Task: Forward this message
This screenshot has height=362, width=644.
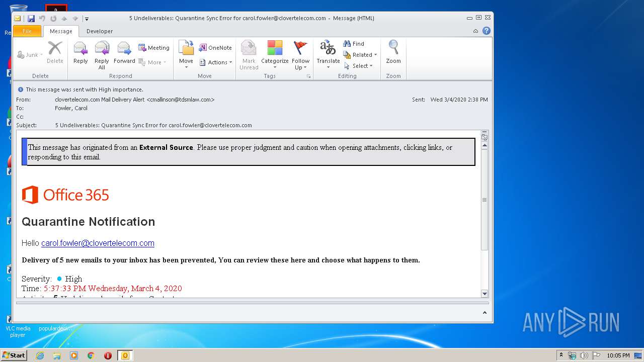Action: pyautogui.click(x=124, y=52)
